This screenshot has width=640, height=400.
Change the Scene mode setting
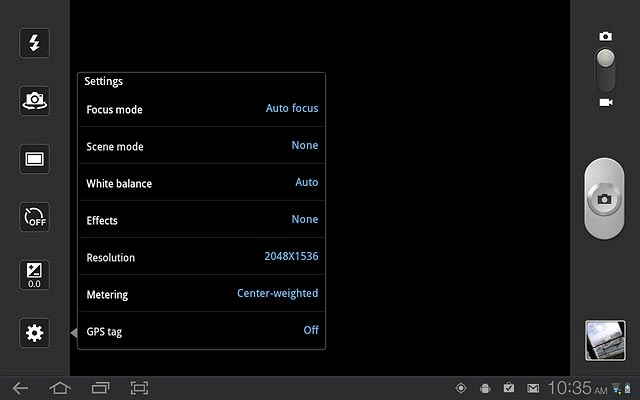click(x=201, y=146)
